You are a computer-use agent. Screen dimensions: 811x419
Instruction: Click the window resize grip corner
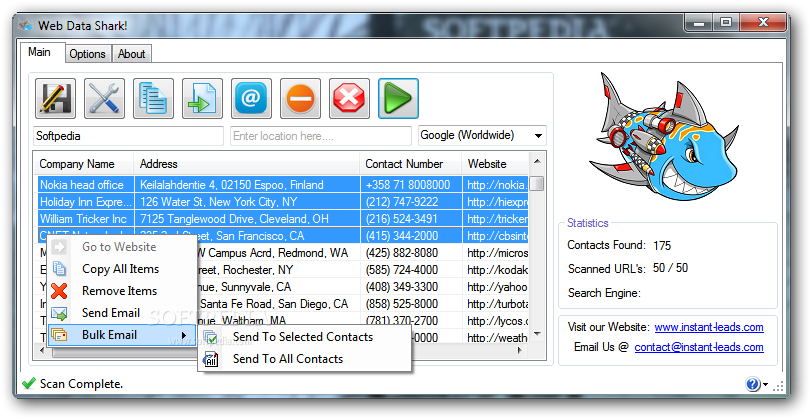click(779, 386)
